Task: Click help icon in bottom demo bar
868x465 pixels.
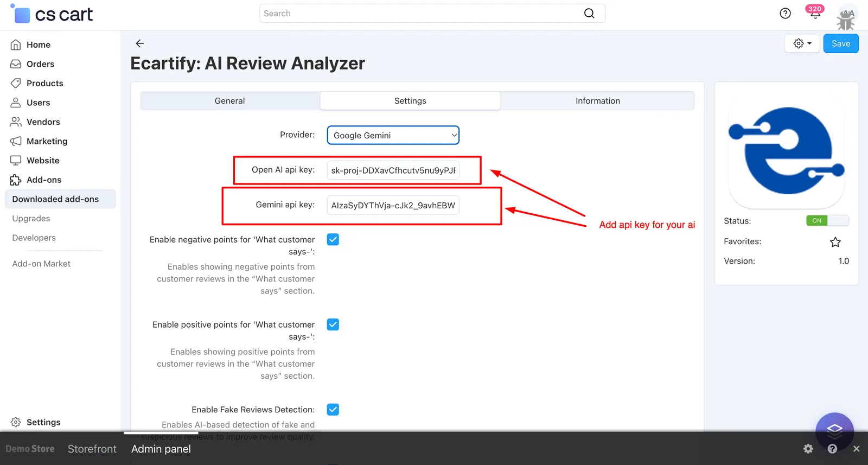Action: (x=832, y=449)
